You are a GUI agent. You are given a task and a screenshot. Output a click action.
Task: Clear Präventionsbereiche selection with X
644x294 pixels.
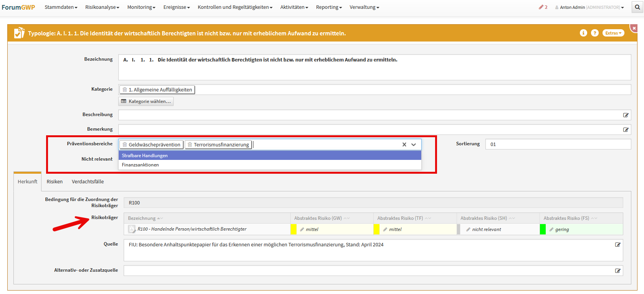pyautogui.click(x=404, y=145)
